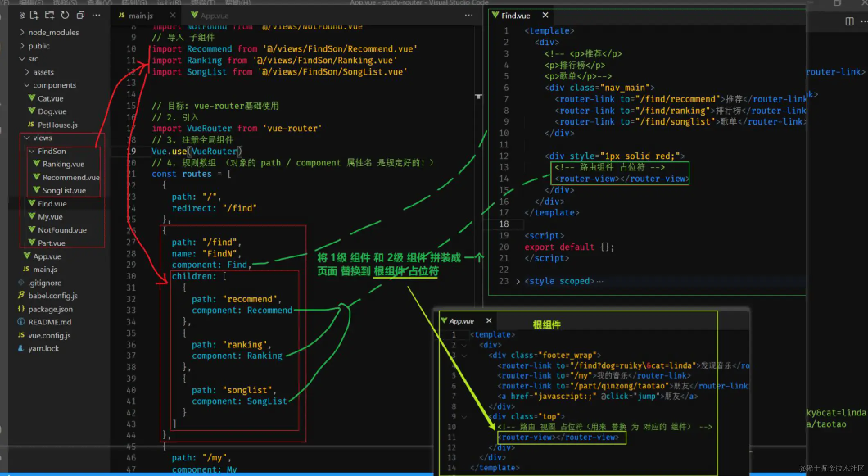868x476 pixels.
Task: Open vue.config.js in explorer
Action: pyautogui.click(x=49, y=335)
